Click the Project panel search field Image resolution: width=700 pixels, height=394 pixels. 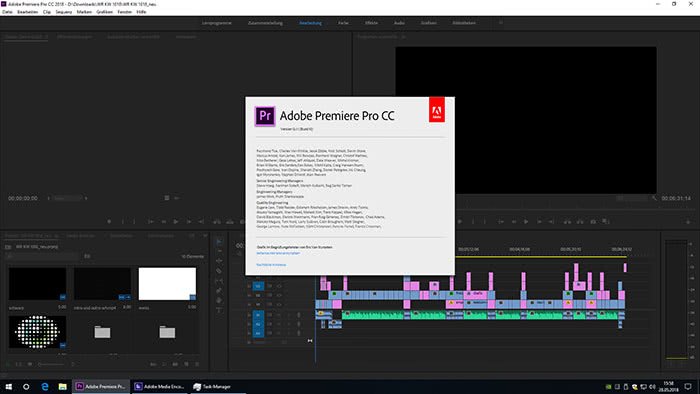tap(42, 256)
